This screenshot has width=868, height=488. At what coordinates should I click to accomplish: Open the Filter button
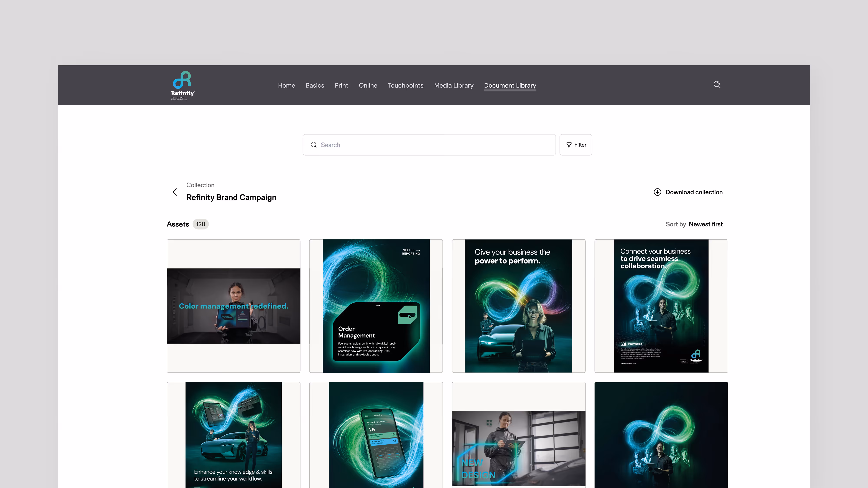coord(575,145)
